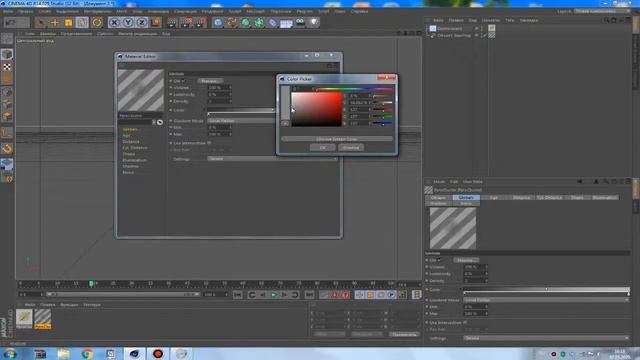Viewport: 640px width, 360px height.
Task: Select Illumination channel in Material Editor list
Action: pos(135,160)
